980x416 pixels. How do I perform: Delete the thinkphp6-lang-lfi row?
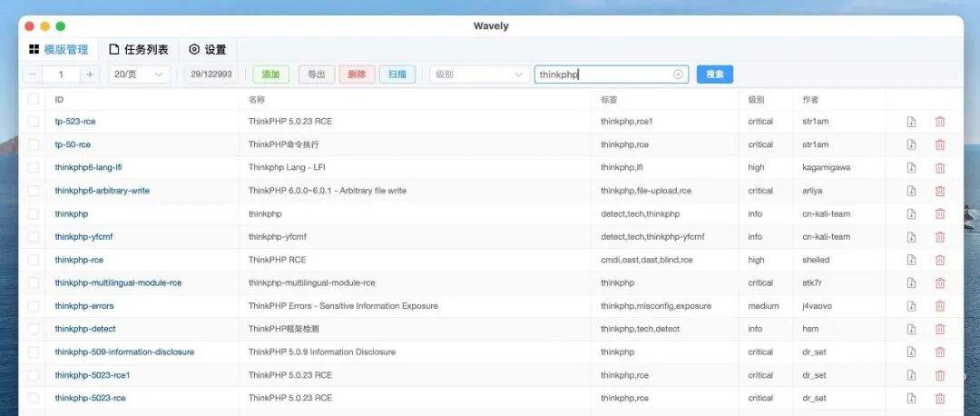point(939,168)
